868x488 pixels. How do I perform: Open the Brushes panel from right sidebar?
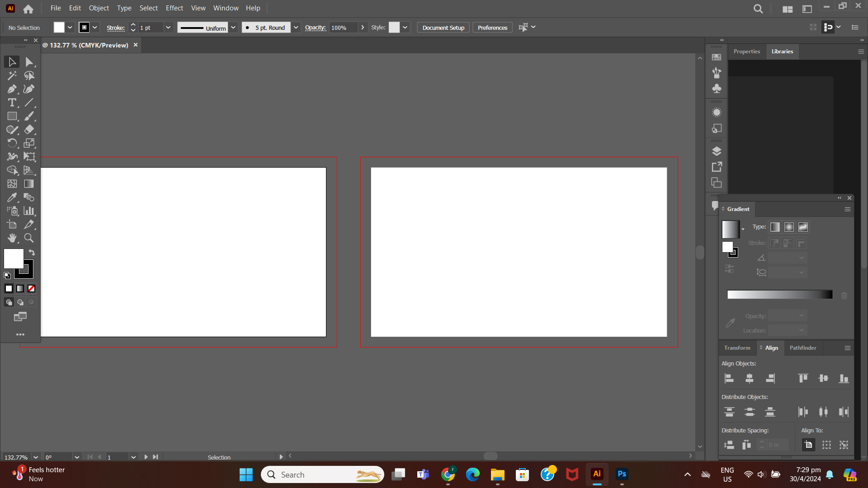pos(717,73)
